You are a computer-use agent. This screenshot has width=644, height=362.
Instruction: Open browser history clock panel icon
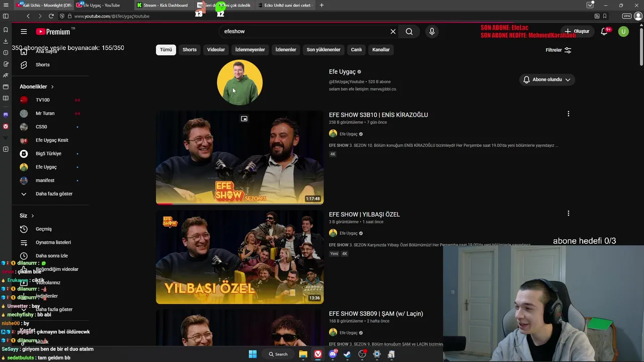tap(6, 53)
